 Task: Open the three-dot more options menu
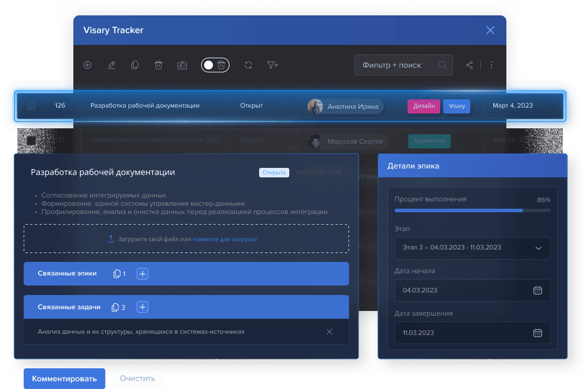[x=491, y=65]
